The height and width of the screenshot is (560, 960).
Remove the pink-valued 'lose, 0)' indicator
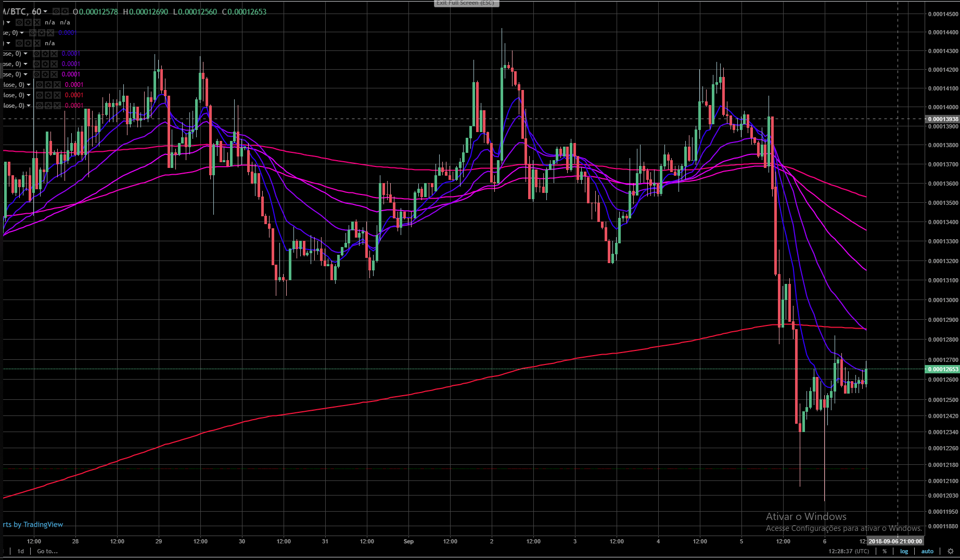coord(57,85)
